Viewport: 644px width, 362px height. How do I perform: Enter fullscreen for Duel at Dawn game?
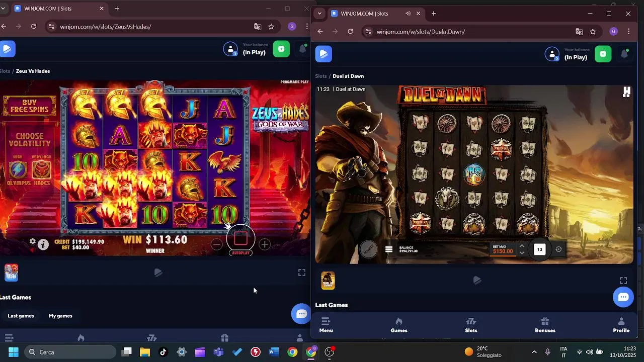(x=623, y=281)
